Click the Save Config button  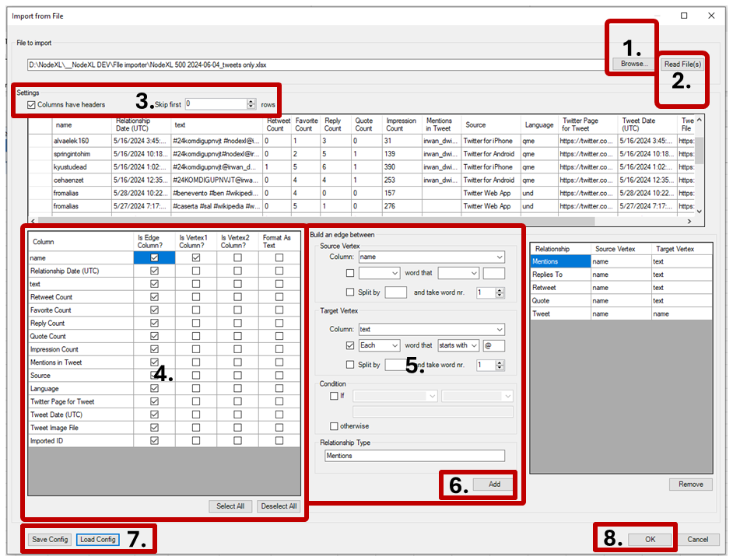pyautogui.click(x=49, y=540)
